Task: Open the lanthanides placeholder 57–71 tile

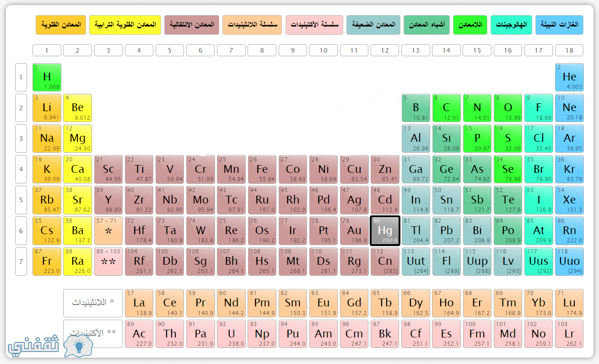Action: [108, 230]
